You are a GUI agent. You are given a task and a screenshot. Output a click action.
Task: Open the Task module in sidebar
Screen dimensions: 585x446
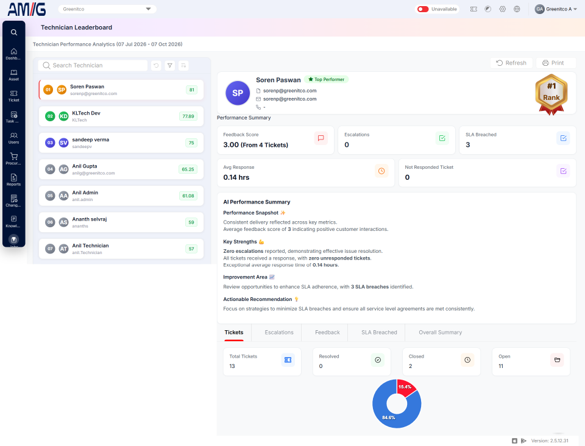tap(14, 117)
